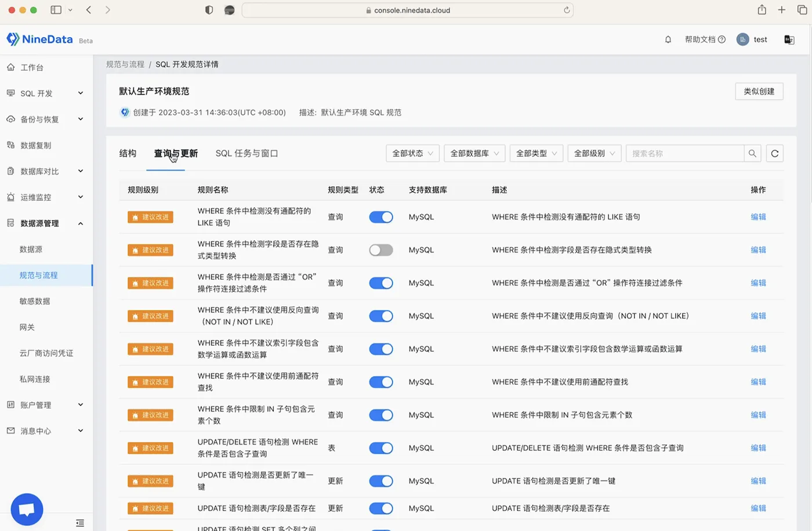The width and height of the screenshot is (812, 531).
Task: Click 规范与流程 breadcrumb link
Action: point(125,64)
